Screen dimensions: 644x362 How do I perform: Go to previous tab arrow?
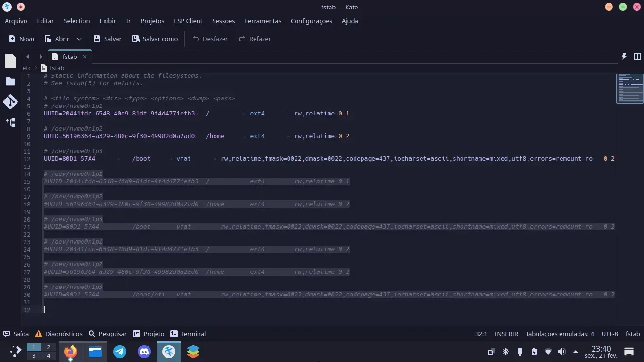pyautogui.click(x=28, y=57)
